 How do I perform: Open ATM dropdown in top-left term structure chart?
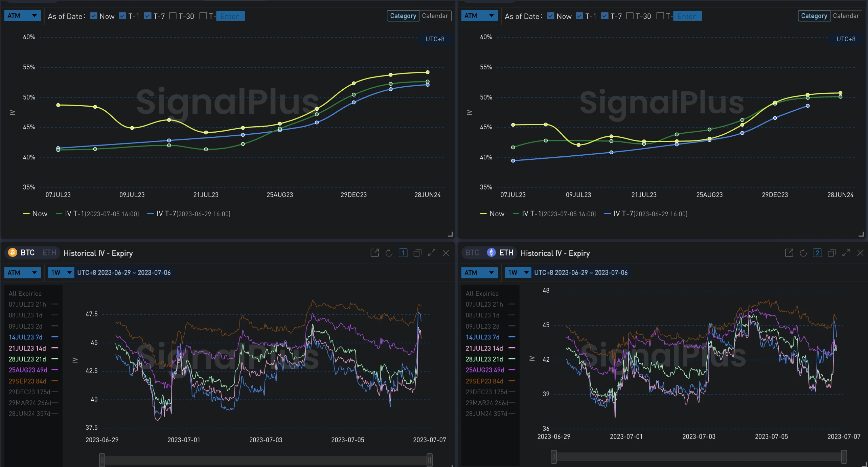(x=22, y=16)
